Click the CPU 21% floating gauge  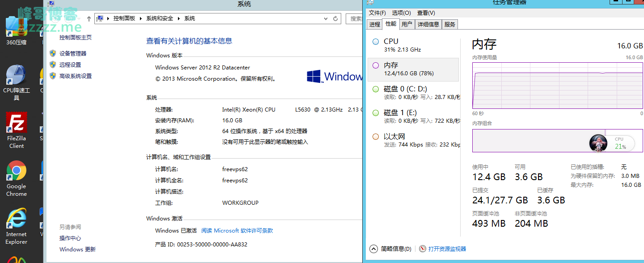620,143
